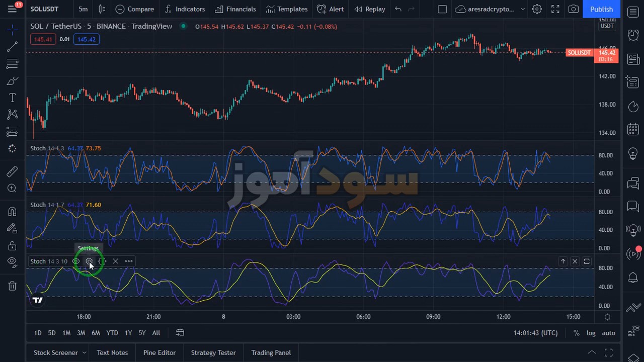Image resolution: width=644 pixels, height=362 pixels.
Task: Expand the Stock Screener dropdown arrow
Action: pyautogui.click(x=84, y=353)
